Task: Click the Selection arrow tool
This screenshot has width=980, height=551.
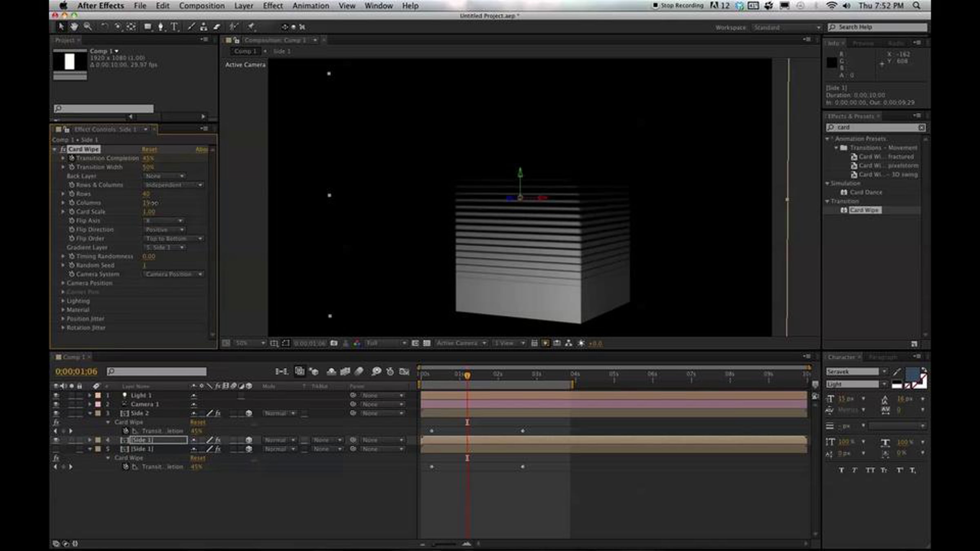Action: 61,27
